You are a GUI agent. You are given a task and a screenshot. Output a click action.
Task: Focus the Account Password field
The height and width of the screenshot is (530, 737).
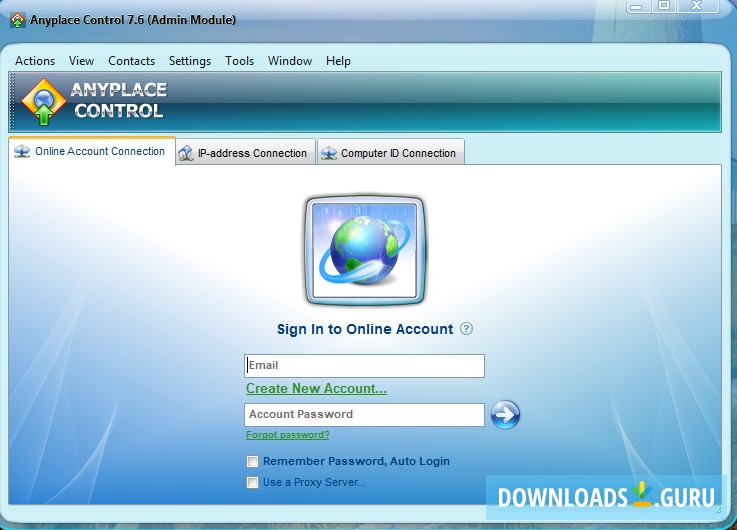coord(364,414)
